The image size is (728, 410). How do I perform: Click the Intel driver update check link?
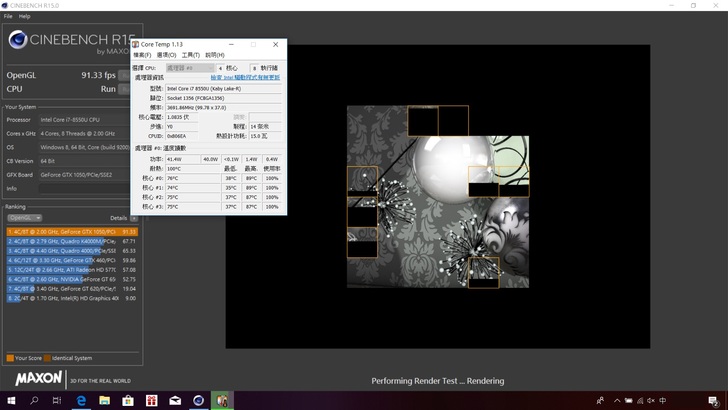click(x=246, y=78)
